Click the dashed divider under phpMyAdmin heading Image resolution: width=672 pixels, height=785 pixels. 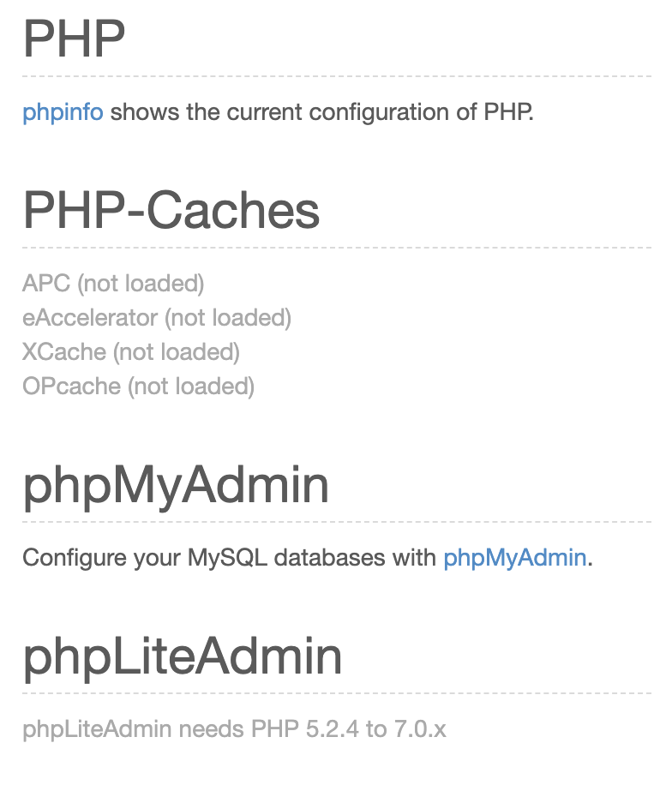tap(336, 521)
